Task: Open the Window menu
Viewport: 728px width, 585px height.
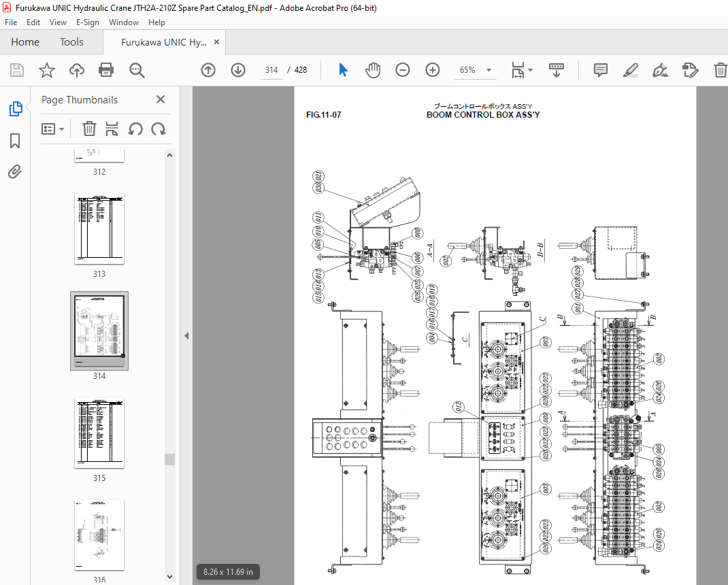Action: [124, 22]
